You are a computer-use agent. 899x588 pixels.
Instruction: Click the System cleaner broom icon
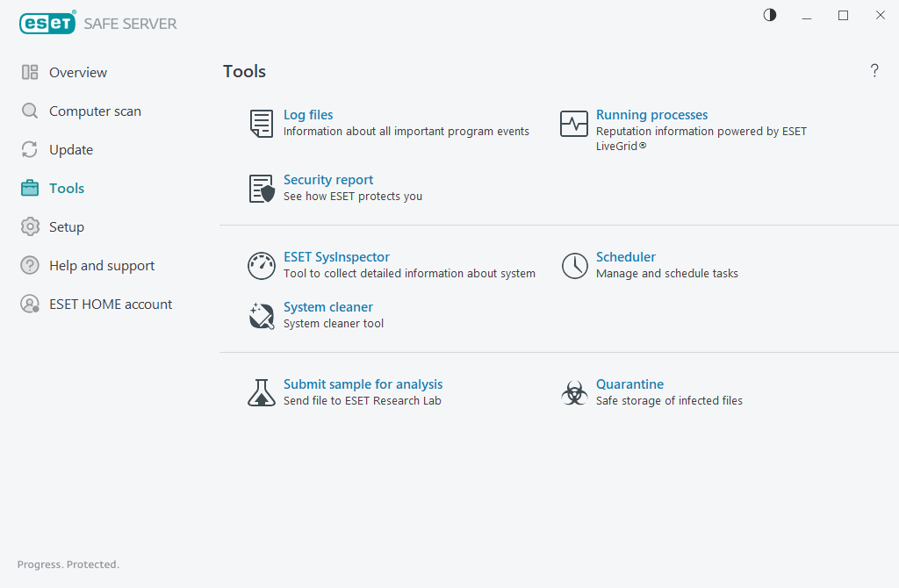(262, 316)
